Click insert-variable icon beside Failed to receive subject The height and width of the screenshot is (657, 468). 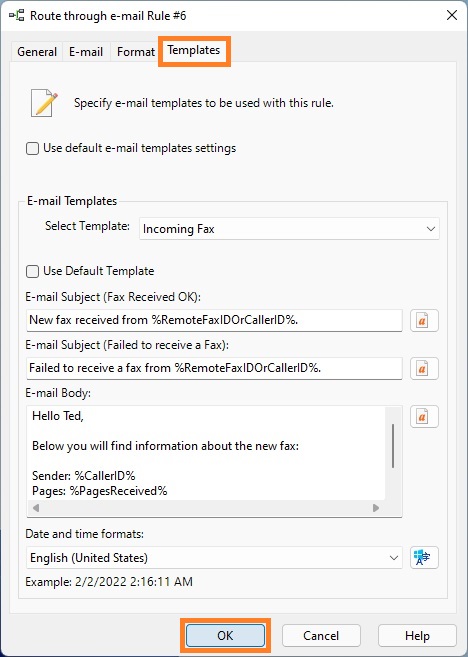click(x=424, y=369)
